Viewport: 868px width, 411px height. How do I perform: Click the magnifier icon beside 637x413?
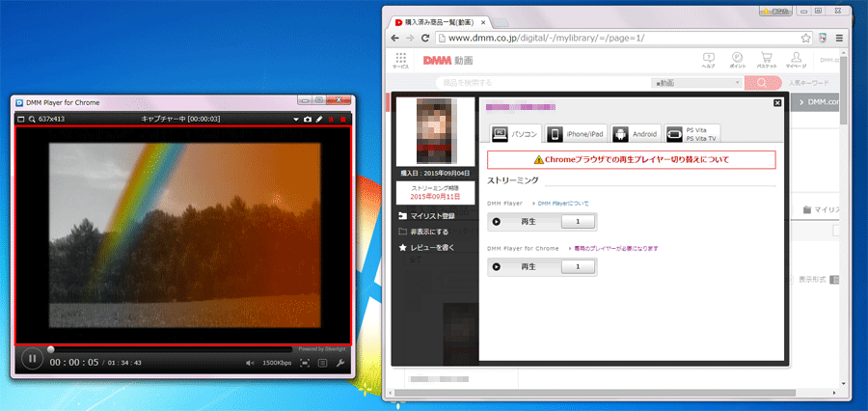click(x=32, y=119)
